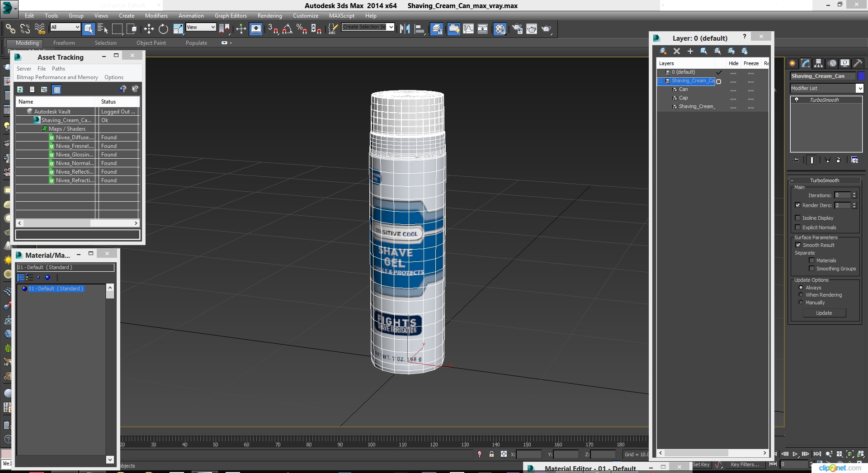Toggle the Angle Snap button
The image size is (868, 473).
point(287,29)
